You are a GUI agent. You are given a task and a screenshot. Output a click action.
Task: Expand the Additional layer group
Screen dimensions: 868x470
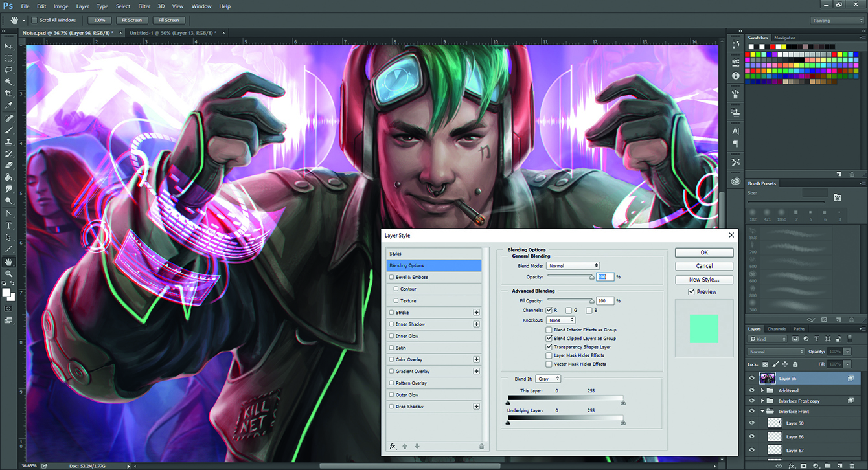(x=762, y=390)
